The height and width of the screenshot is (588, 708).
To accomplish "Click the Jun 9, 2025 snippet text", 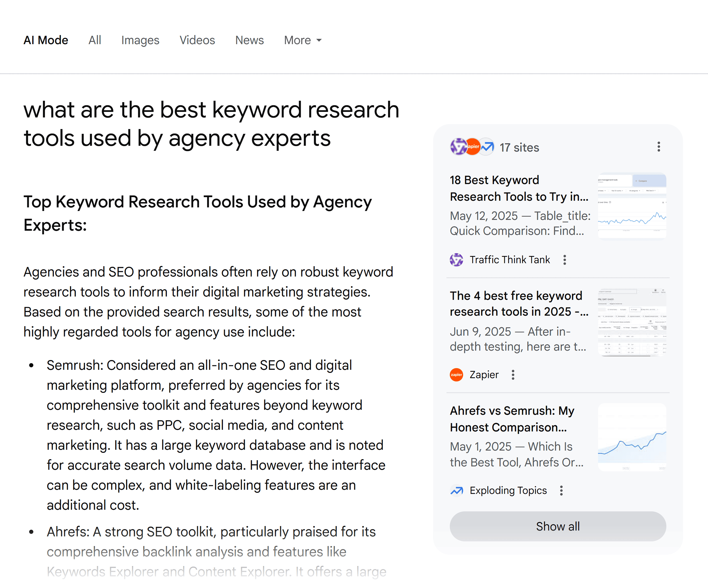I will (518, 339).
